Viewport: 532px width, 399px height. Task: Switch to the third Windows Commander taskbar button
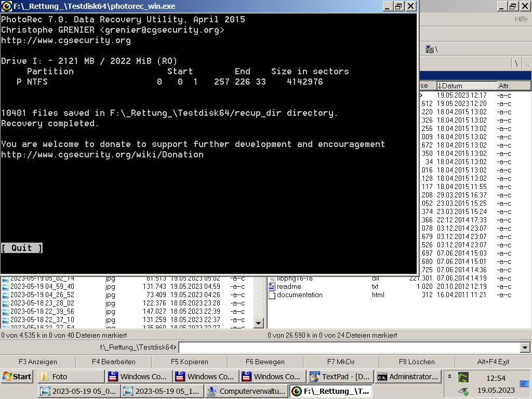click(272, 377)
